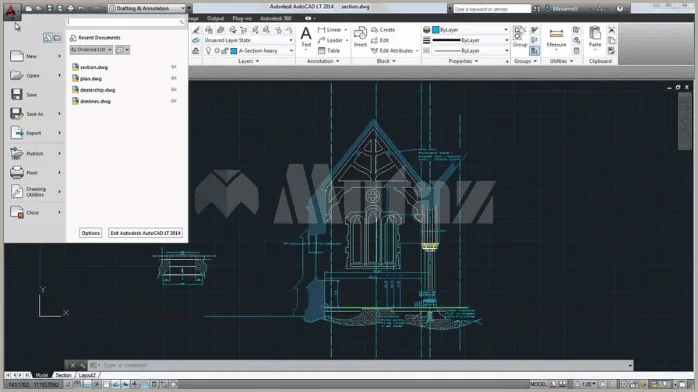
Task: Click the Autodesk Exchange icon in the title bar
Action: point(600,8)
